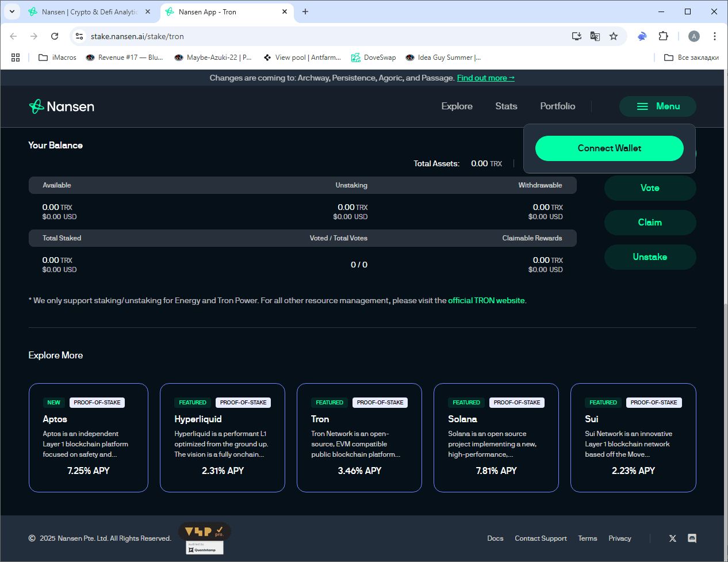Open the Discord icon in the footer
This screenshot has width=728, height=562.
[x=692, y=538]
